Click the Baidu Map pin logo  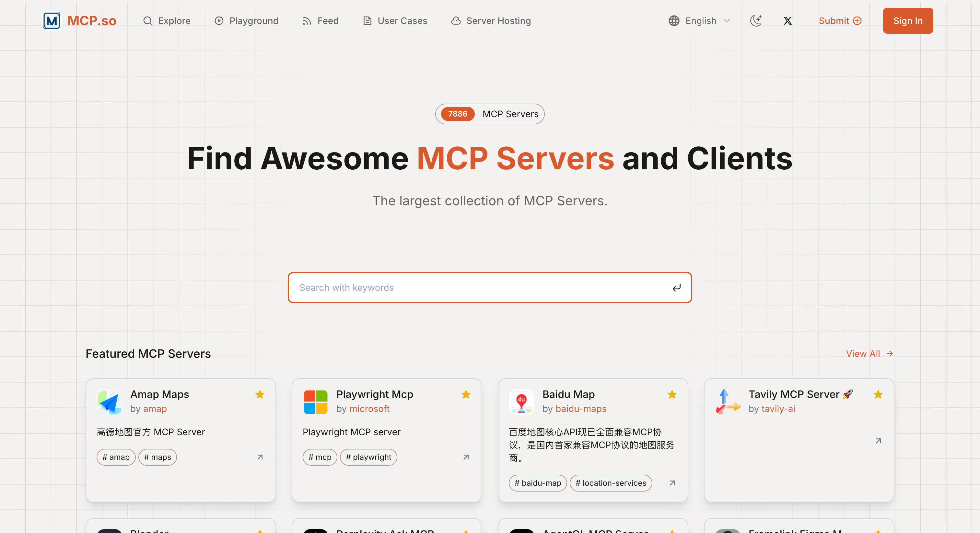pos(521,402)
